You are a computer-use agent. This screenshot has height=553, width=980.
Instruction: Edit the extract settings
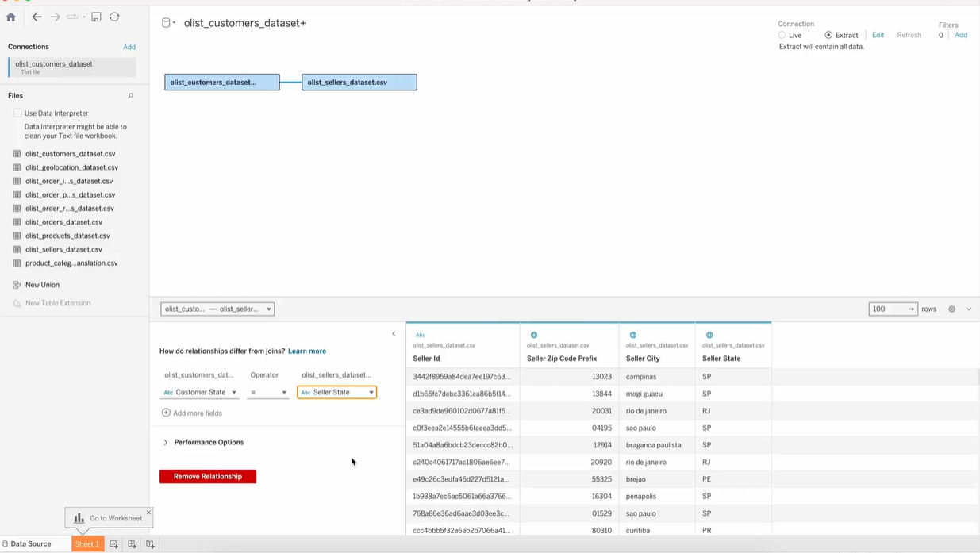click(878, 36)
